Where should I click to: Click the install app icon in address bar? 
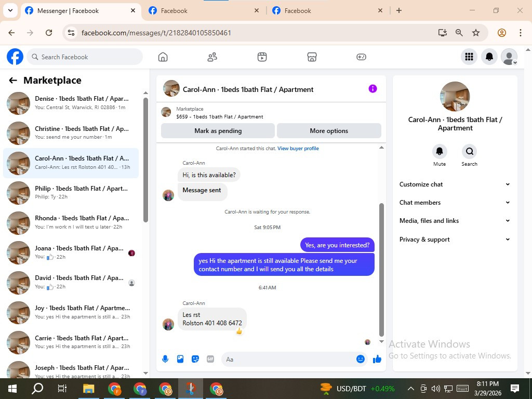(x=443, y=33)
